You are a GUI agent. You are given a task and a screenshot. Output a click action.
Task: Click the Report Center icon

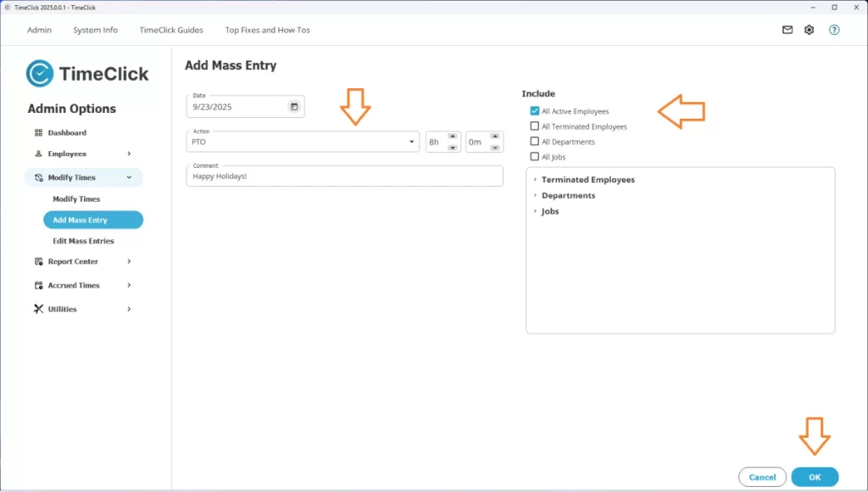39,261
